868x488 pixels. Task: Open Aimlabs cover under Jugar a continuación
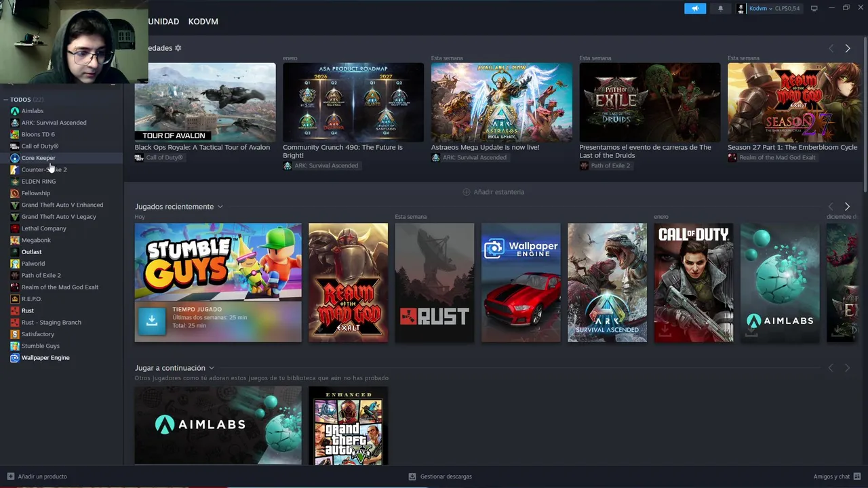tap(218, 426)
